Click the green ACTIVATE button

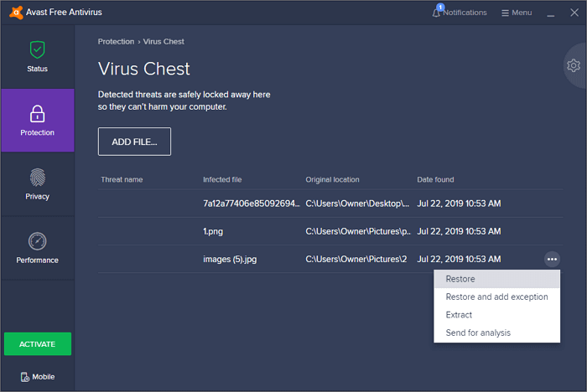tap(38, 343)
